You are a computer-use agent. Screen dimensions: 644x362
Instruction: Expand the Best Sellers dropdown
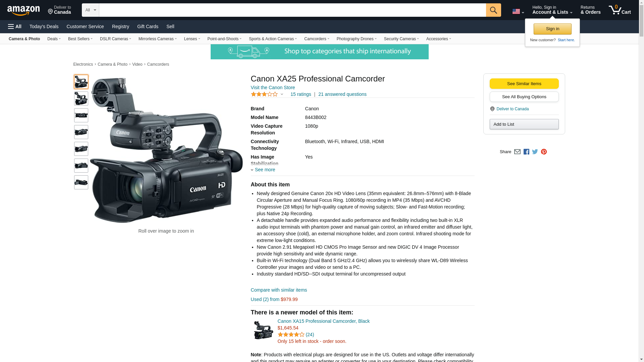coord(80,39)
